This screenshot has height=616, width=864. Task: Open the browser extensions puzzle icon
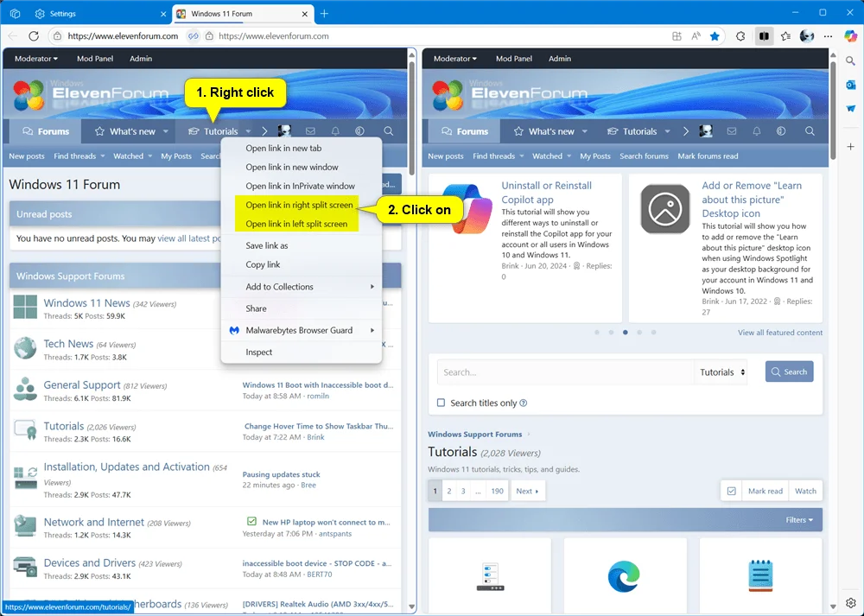coord(740,36)
